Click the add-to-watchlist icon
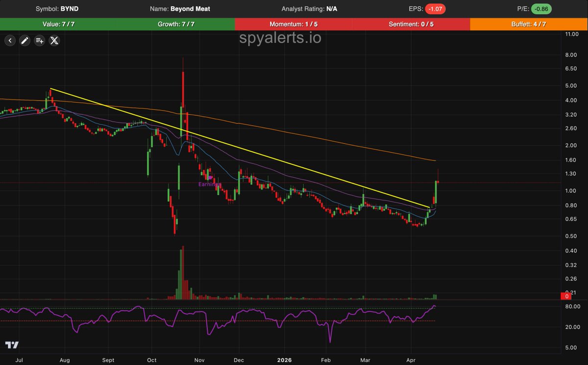The height and width of the screenshot is (365, 588). 40,41
